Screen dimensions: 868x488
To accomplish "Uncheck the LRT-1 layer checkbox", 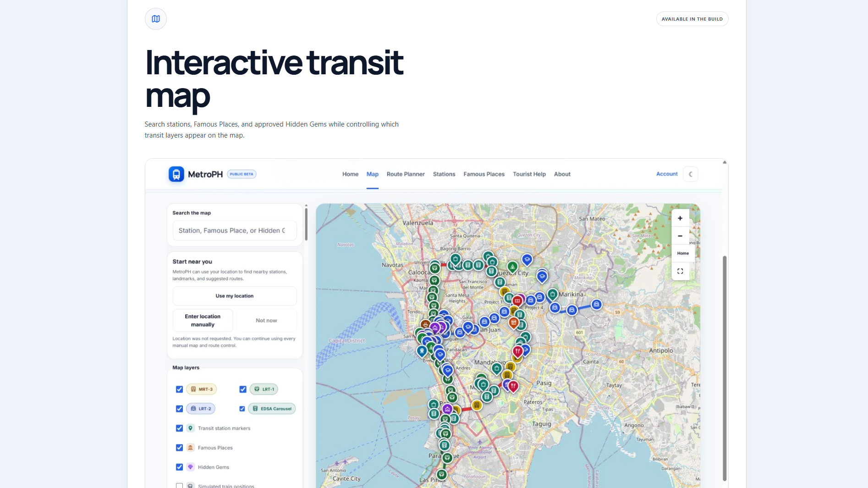I will point(243,389).
